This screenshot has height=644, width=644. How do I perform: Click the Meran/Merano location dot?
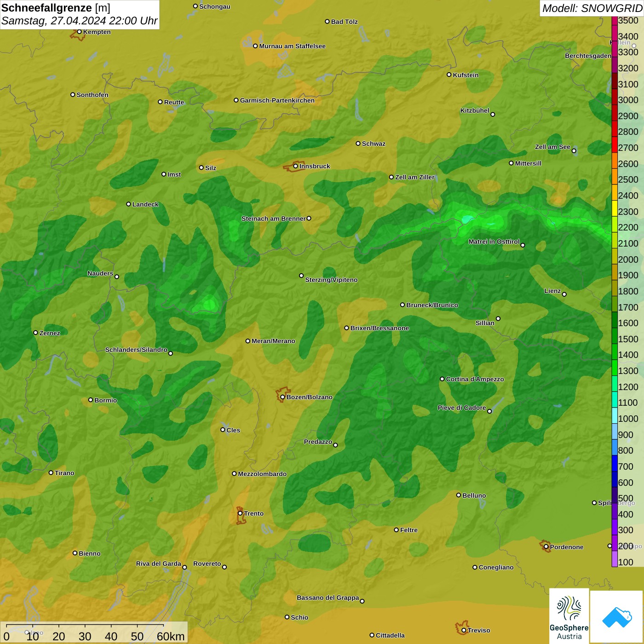[247, 341]
